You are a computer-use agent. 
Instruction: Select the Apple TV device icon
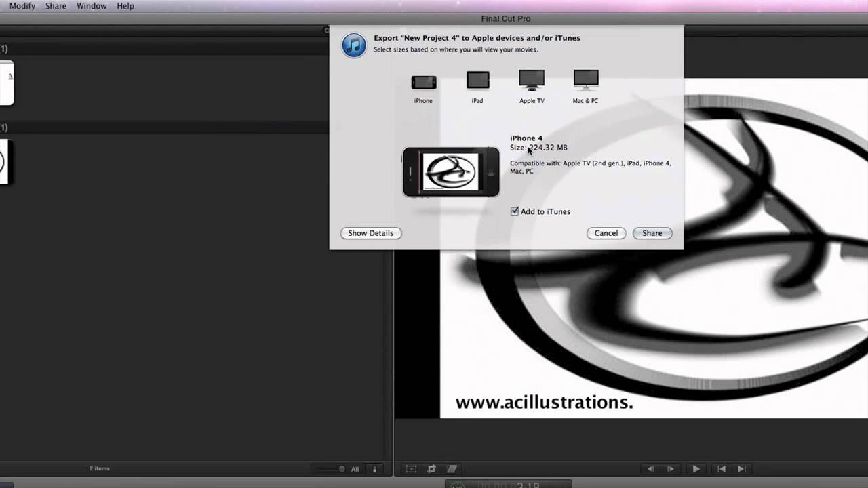click(532, 80)
